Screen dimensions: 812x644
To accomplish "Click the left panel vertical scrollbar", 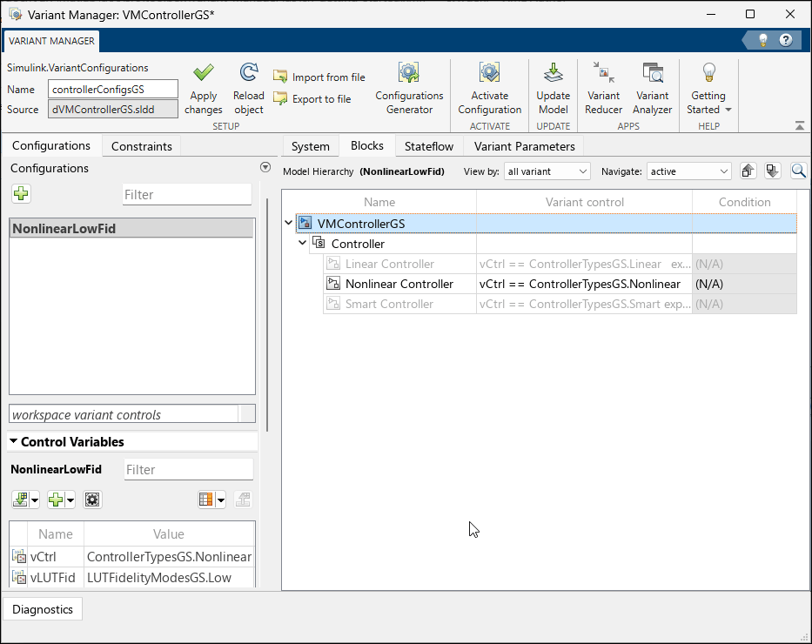I will point(267,313).
